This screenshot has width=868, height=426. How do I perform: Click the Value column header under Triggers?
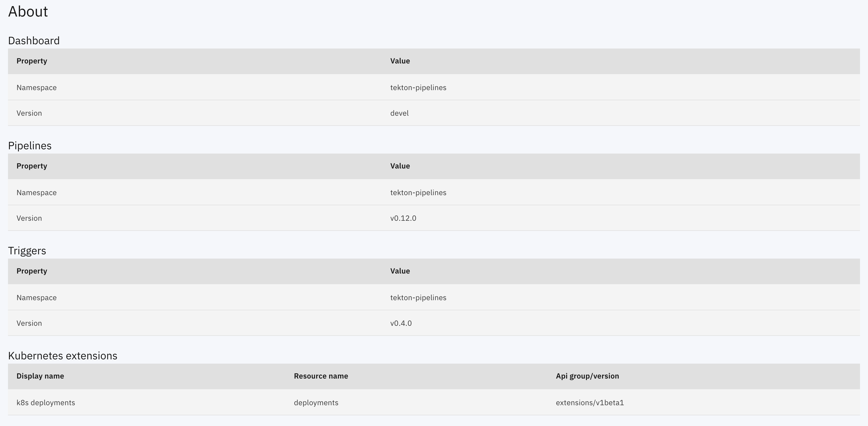click(400, 271)
